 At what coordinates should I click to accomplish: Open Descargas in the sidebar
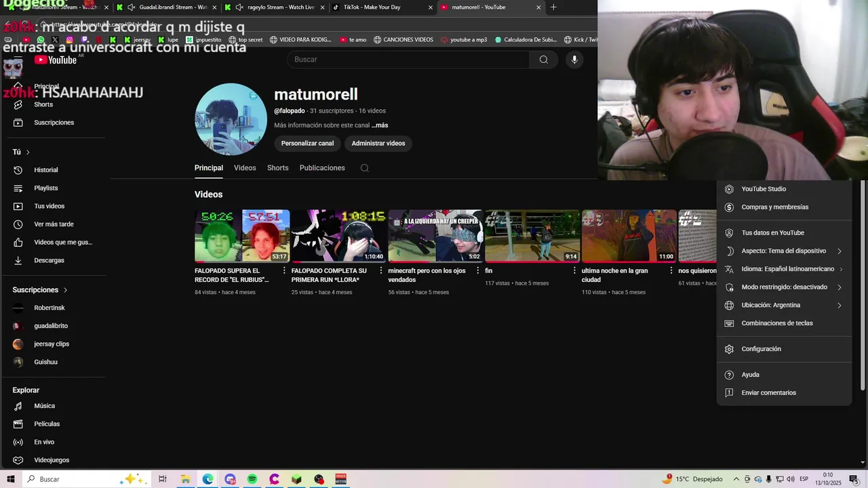click(49, 260)
